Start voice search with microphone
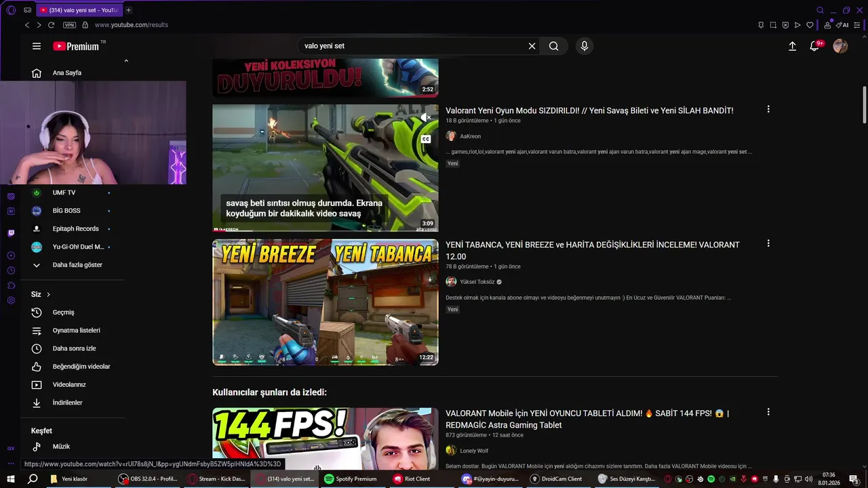 coord(585,46)
